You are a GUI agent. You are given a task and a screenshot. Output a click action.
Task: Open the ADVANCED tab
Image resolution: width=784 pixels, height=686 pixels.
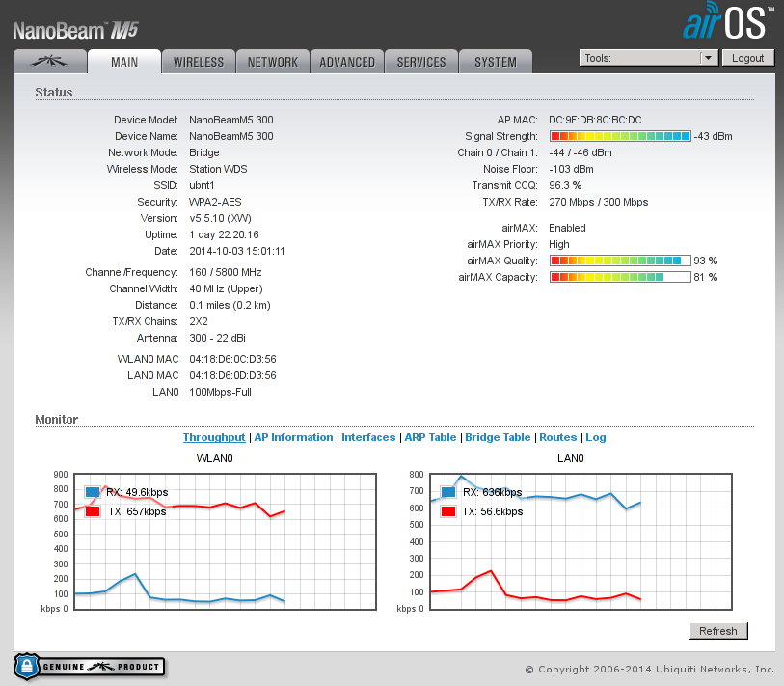[x=347, y=62]
